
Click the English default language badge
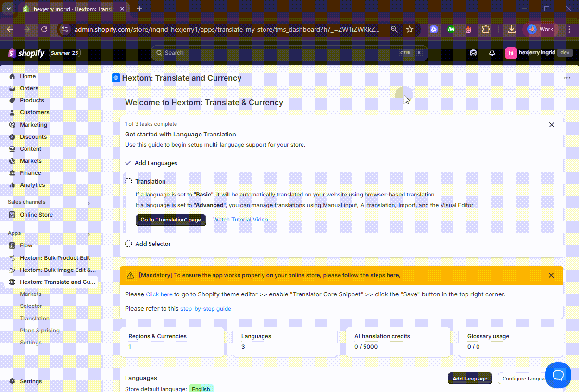(201, 389)
